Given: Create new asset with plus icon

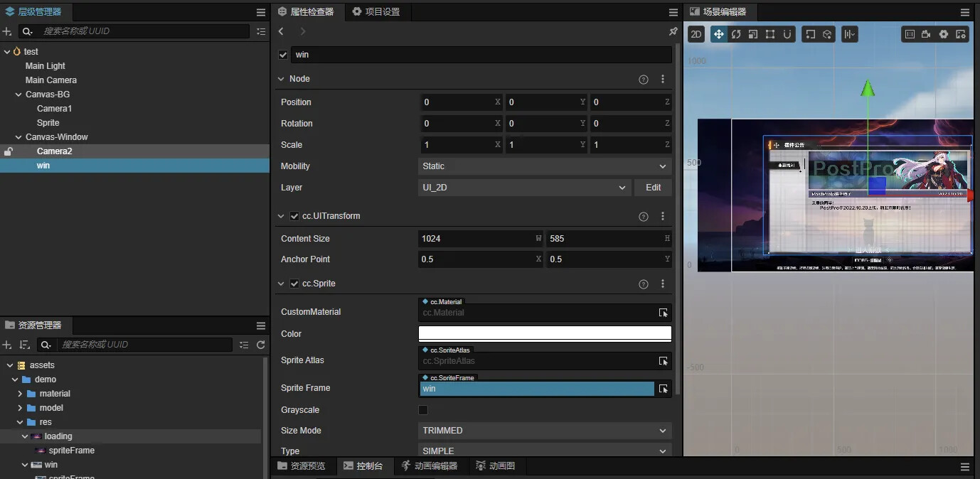Looking at the screenshot, I should (7, 345).
